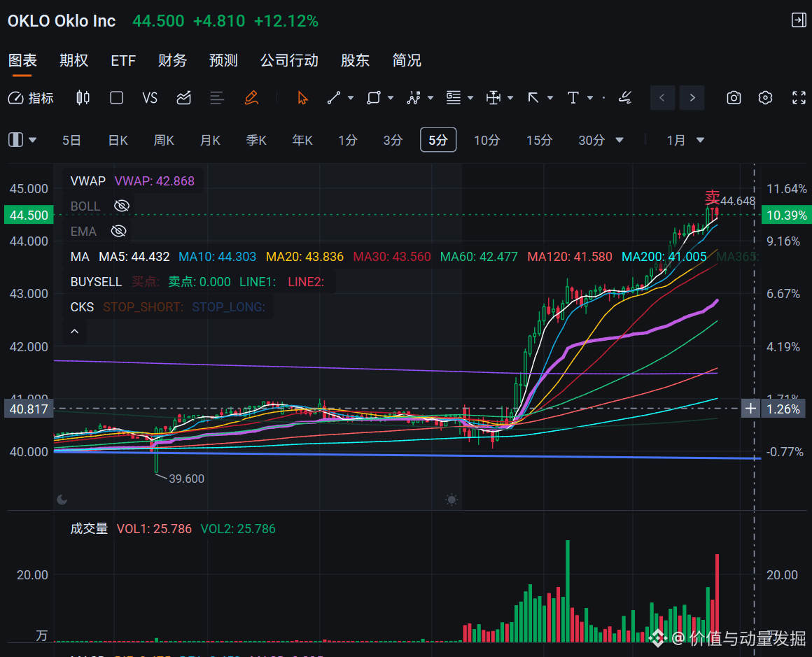The image size is (812, 657).
Task: Open chart settings gear icon
Action: [x=765, y=98]
